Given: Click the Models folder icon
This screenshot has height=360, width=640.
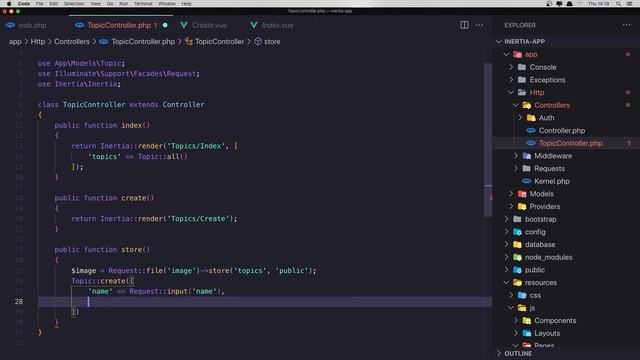Looking at the screenshot, I should [522, 194].
